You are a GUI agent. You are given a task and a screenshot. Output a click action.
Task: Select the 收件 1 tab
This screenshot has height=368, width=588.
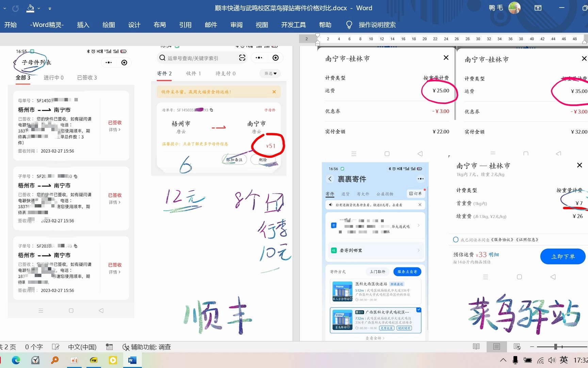point(193,74)
